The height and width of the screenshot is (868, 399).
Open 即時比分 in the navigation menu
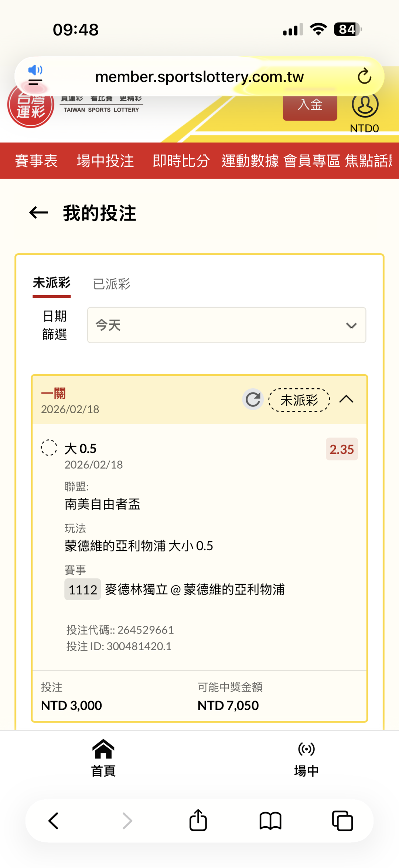pos(181,161)
